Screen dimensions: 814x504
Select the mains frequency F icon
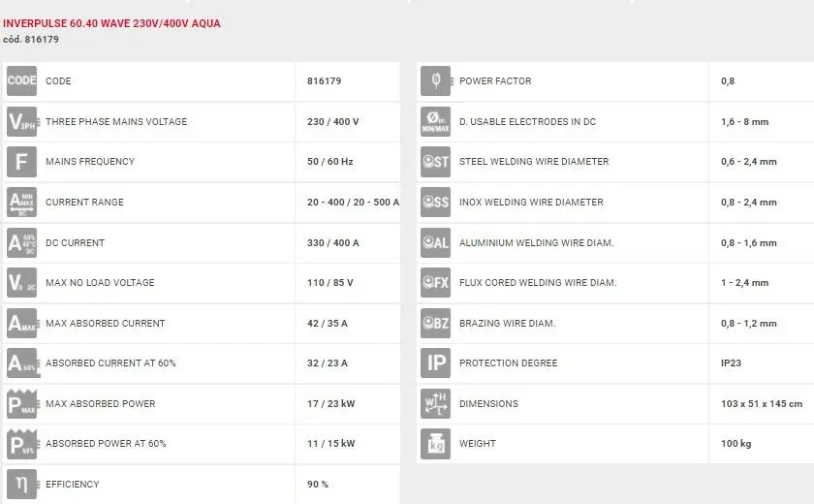[x=21, y=162]
